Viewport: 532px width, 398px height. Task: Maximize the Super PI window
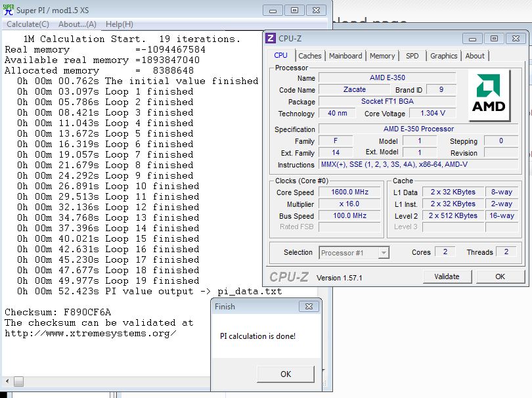(x=294, y=10)
